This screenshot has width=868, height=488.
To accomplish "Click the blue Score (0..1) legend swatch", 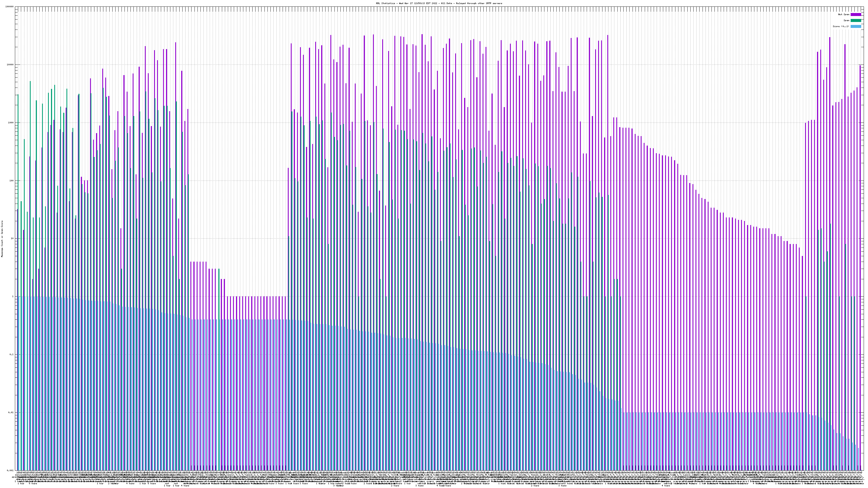I will (x=856, y=26).
